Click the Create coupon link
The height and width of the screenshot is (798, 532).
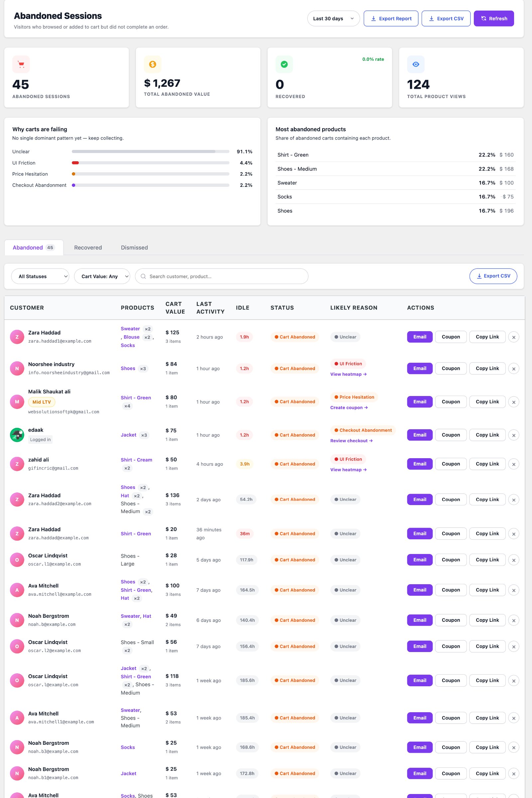pos(349,408)
